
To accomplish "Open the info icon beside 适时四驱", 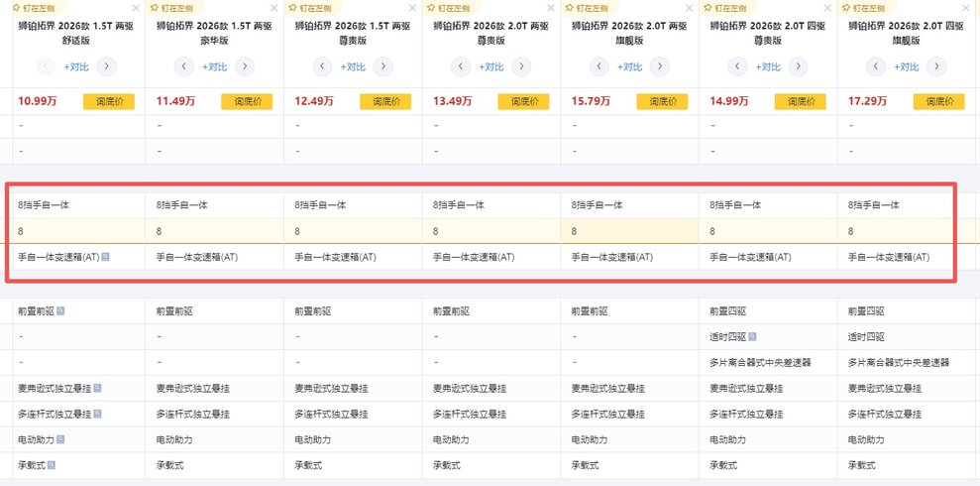I will tap(754, 336).
